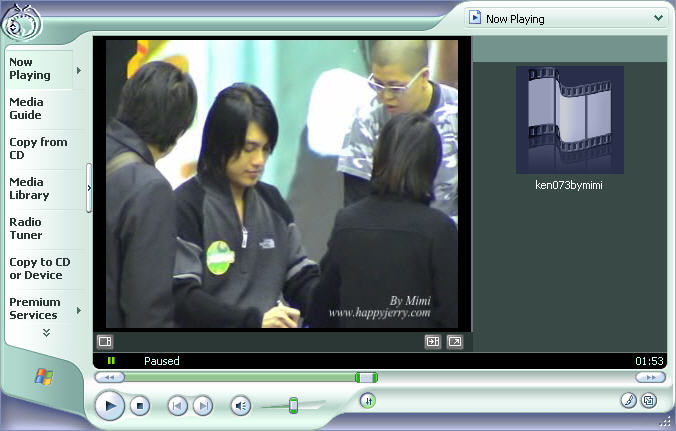The width and height of the screenshot is (676, 431).
Task: Click the 01:53 elapsed time display
Action: (649, 361)
